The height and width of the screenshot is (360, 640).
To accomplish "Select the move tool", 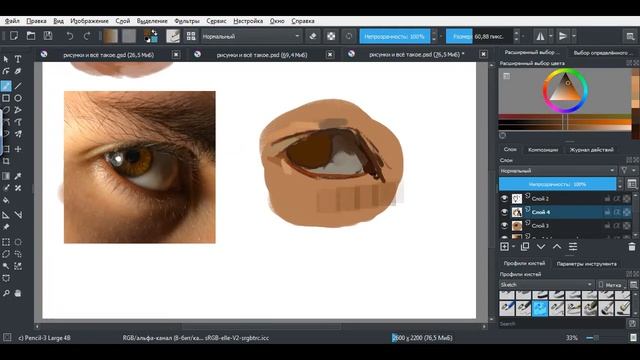I will tap(18, 149).
